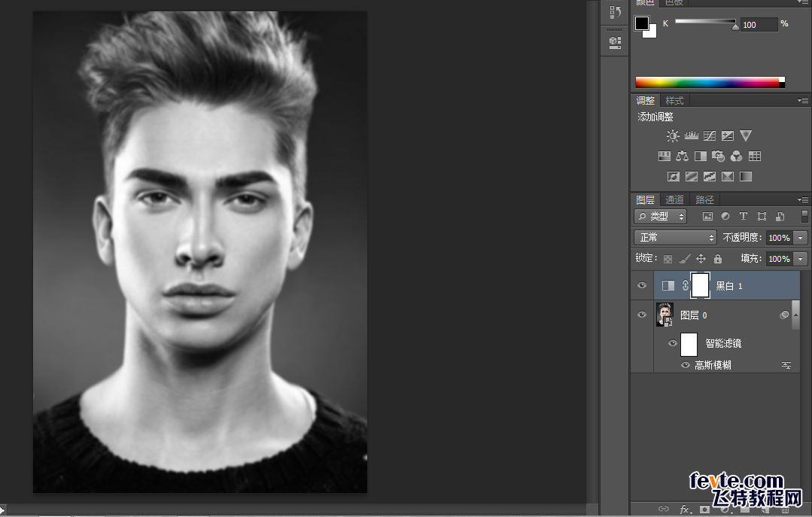This screenshot has width=812, height=517.
Task: Toggle lock image pixels (brush icon)
Action: tap(685, 259)
